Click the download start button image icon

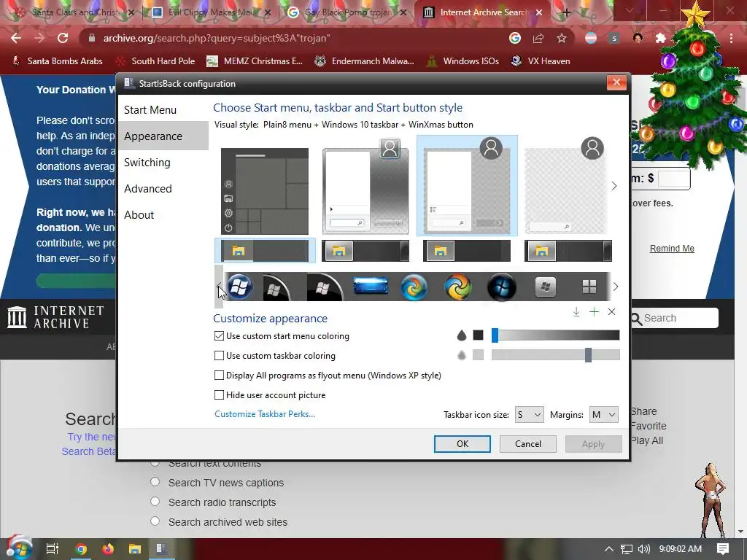[576, 312]
